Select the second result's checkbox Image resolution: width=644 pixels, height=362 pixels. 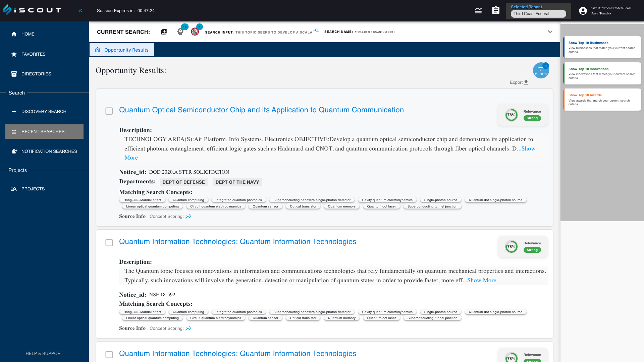pos(109,243)
